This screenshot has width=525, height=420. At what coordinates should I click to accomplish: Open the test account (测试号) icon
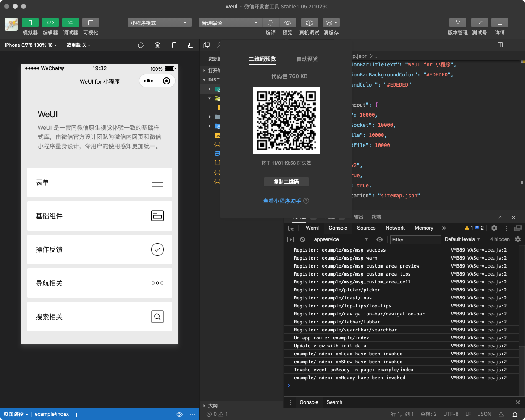coord(480,23)
